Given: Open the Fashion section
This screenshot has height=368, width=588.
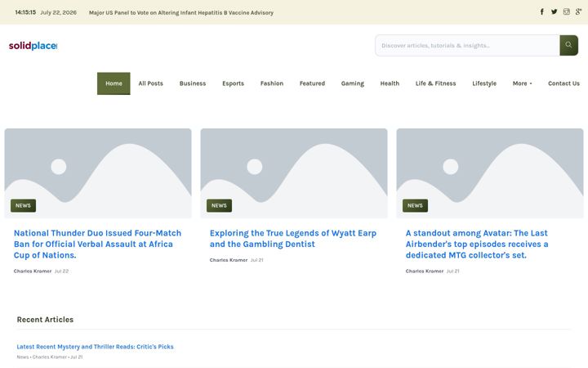Looking at the screenshot, I should [272, 83].
